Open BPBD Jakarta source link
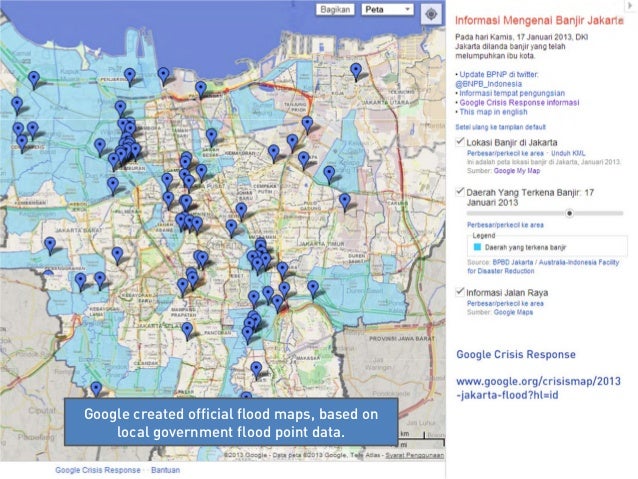Screen dimensions: 638x479 coord(513,262)
